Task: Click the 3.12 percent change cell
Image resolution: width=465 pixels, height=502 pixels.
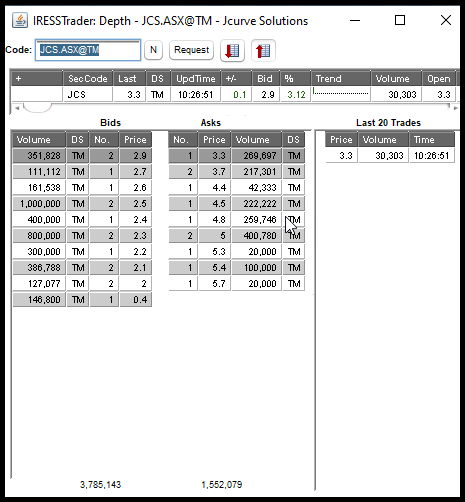Action: tap(295, 95)
